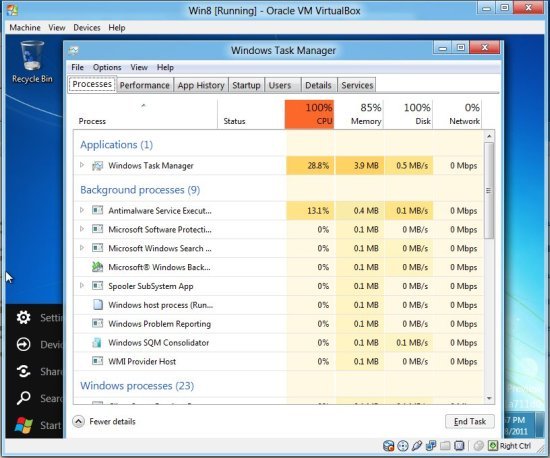
Task: Click the VirtualBox mouse integration status icon
Action: [478, 446]
